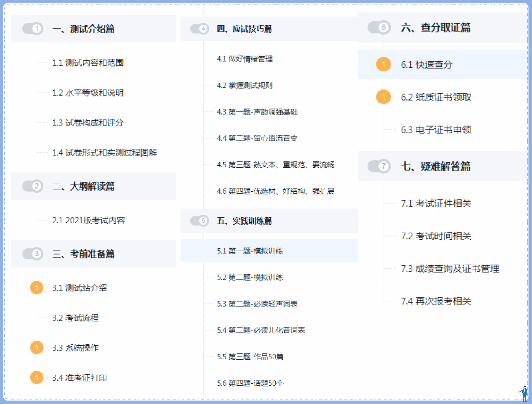
Task: Toggle the switch for 一、测试介绍篇
Action: [33, 29]
